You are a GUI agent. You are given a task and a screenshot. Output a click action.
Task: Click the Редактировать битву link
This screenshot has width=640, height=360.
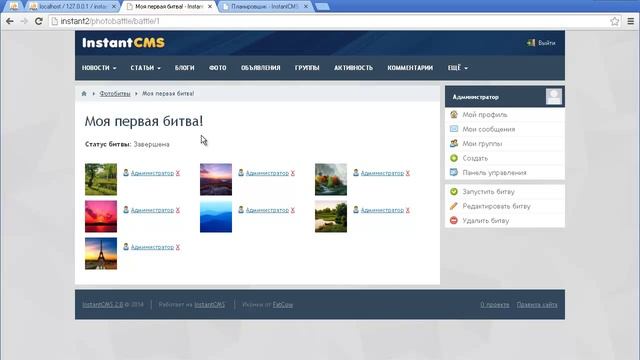(x=496, y=206)
